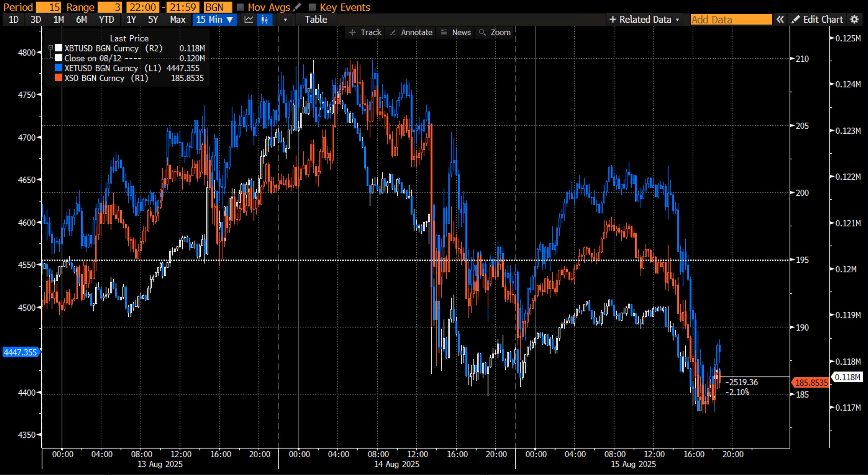Select the 1M range tab

59,20
